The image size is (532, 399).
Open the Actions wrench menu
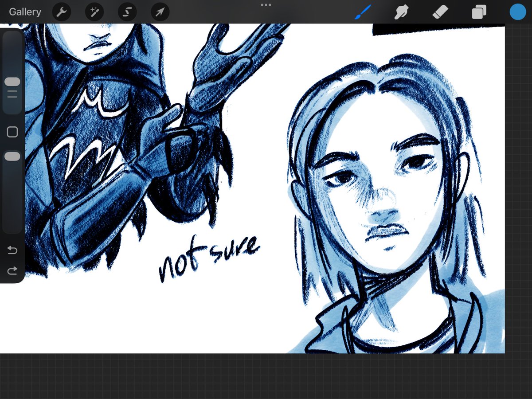pos(62,12)
